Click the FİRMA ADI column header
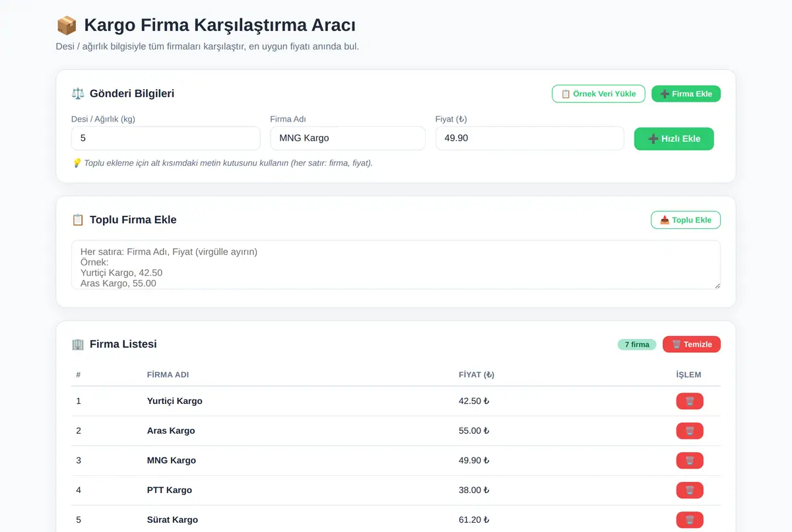 168,375
